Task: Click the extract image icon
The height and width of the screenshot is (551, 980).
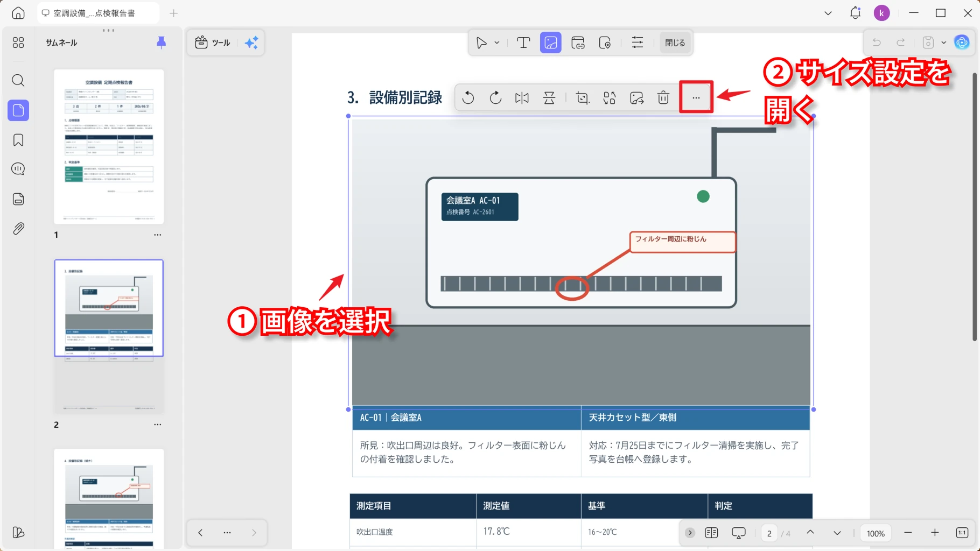Action: tap(636, 98)
